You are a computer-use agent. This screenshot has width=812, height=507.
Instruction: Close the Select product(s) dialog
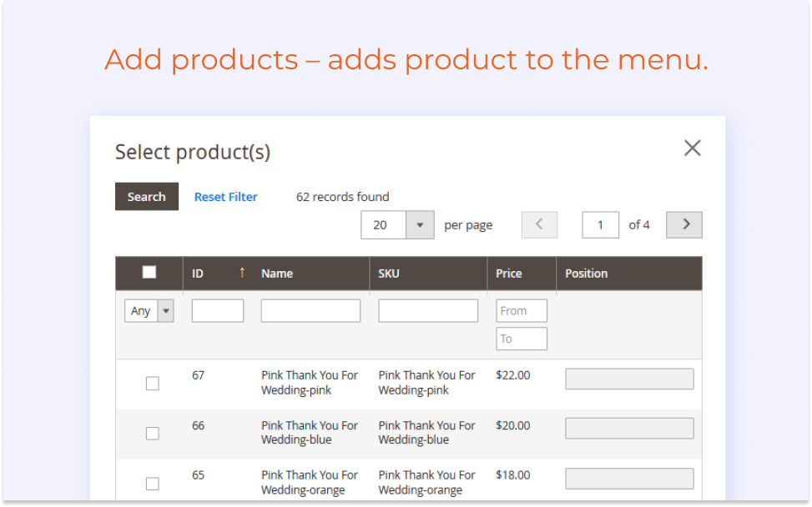tap(692, 148)
